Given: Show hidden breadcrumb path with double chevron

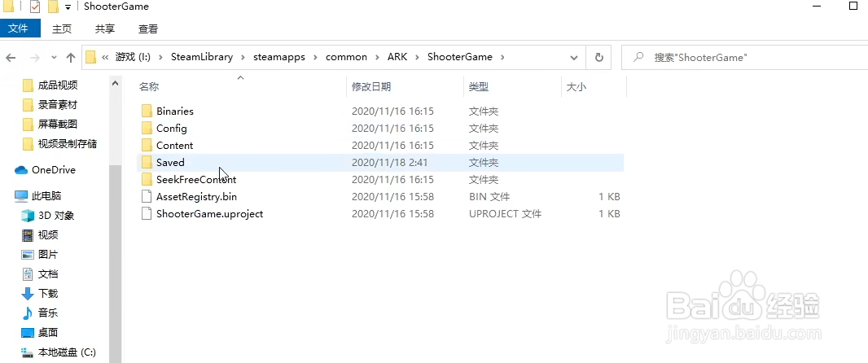Looking at the screenshot, I should [x=105, y=57].
